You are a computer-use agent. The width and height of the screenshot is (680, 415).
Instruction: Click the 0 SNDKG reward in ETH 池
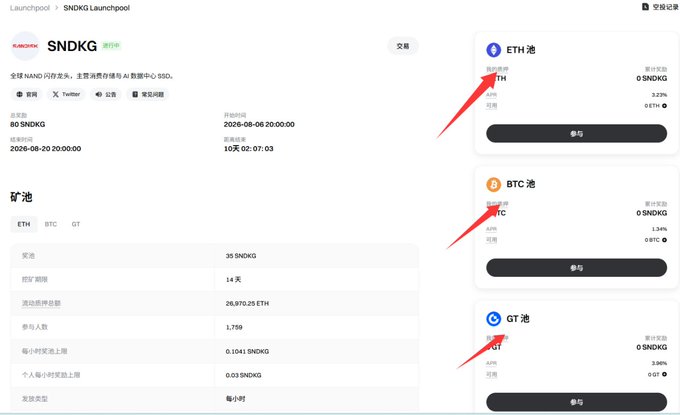coord(651,78)
